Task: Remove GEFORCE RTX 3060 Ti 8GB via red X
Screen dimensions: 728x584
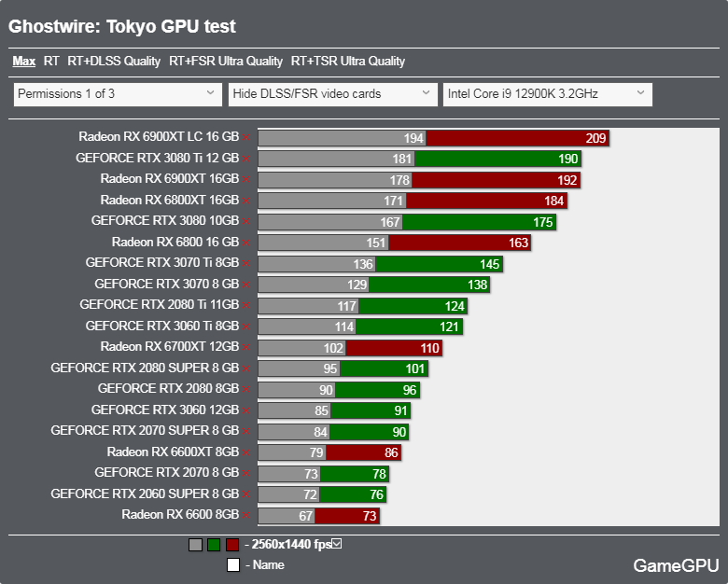Action: click(246, 327)
